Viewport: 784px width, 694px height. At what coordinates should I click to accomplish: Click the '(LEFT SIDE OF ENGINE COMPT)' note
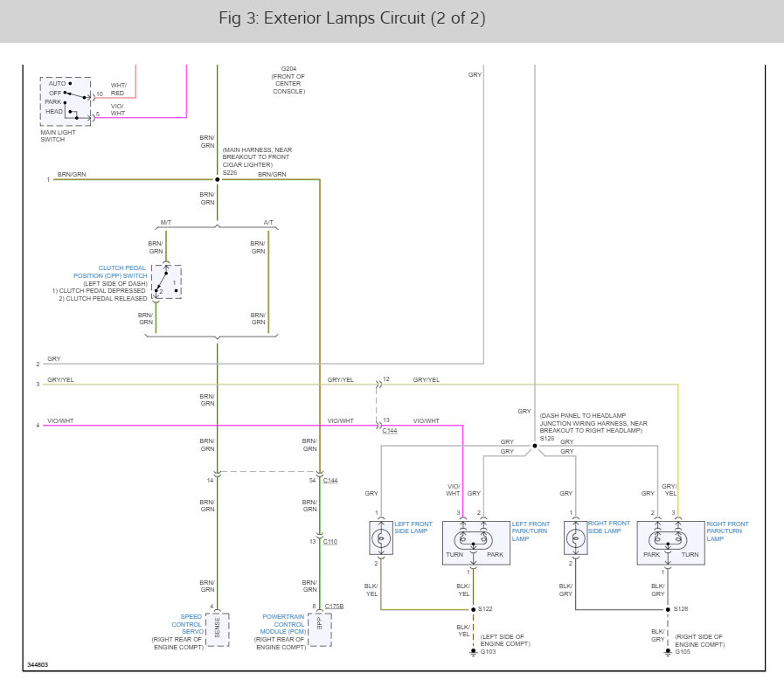point(505,640)
